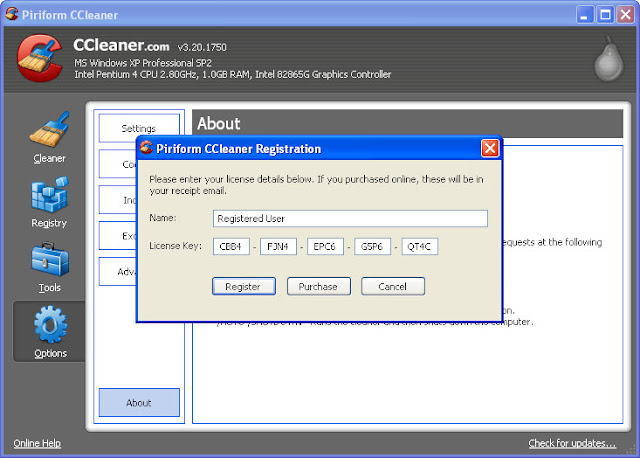Screen dimensions: 640x458
Task: Click license key field containing G5P6
Action: (x=372, y=247)
